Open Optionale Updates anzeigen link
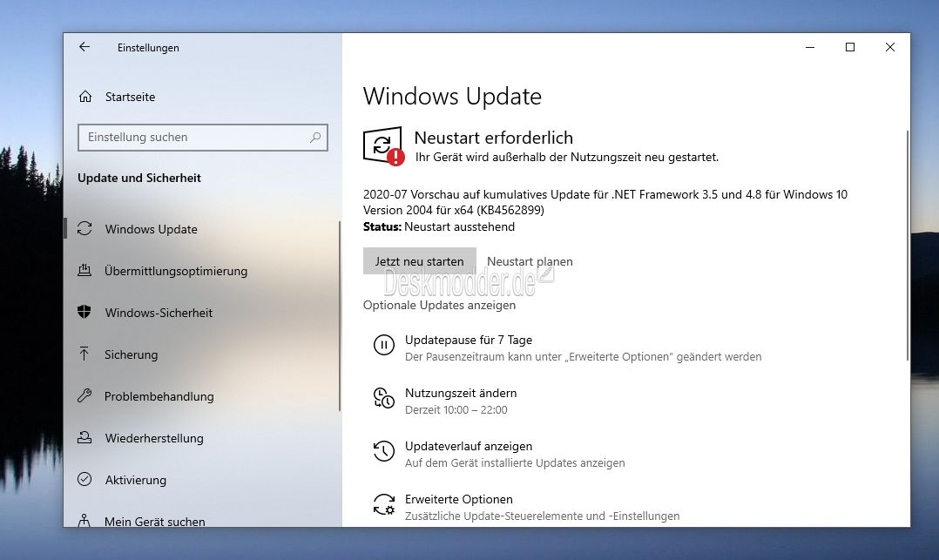This screenshot has height=560, width=939. coord(439,305)
